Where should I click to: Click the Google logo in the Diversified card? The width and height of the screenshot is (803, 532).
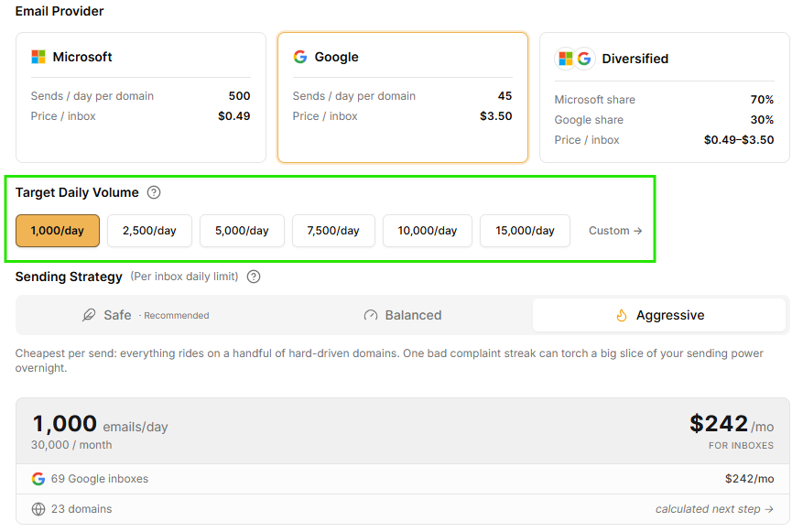tap(584, 59)
